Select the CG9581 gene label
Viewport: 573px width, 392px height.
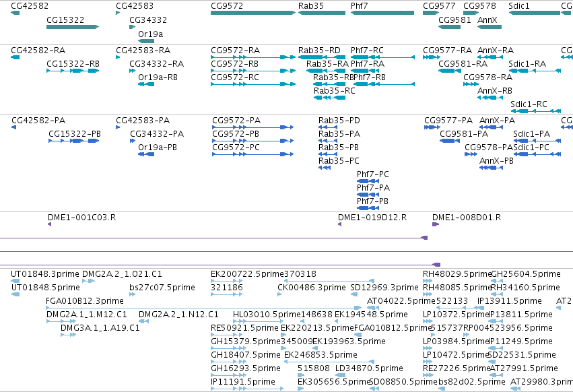(454, 20)
